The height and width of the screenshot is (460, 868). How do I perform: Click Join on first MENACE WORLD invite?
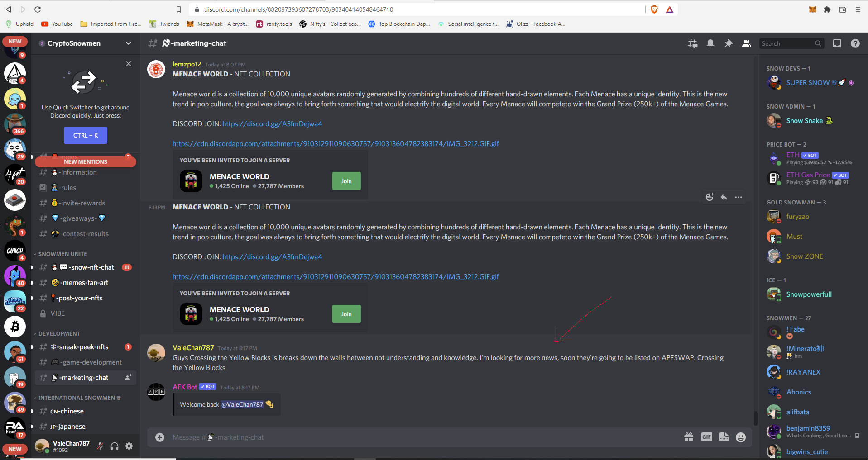346,181
